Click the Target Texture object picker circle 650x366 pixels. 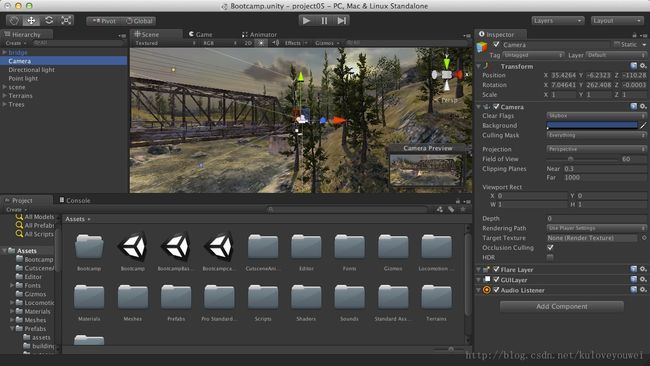644,238
